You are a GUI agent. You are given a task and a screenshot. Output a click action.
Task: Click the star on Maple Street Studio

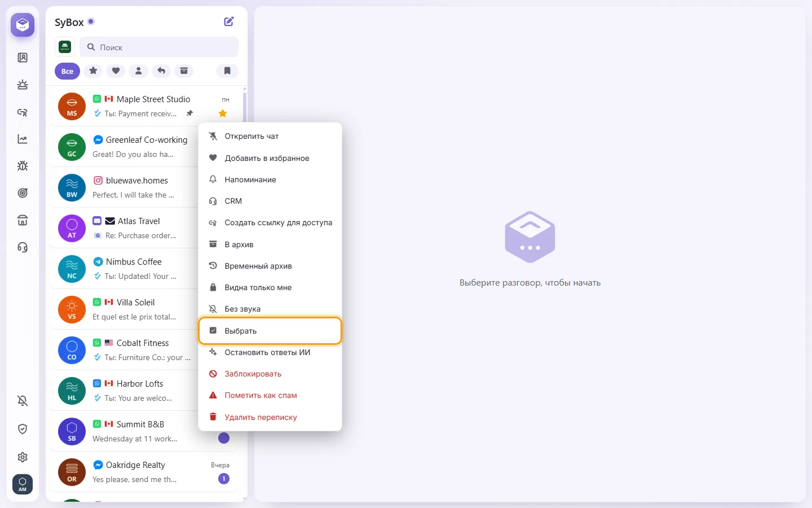[x=223, y=113]
